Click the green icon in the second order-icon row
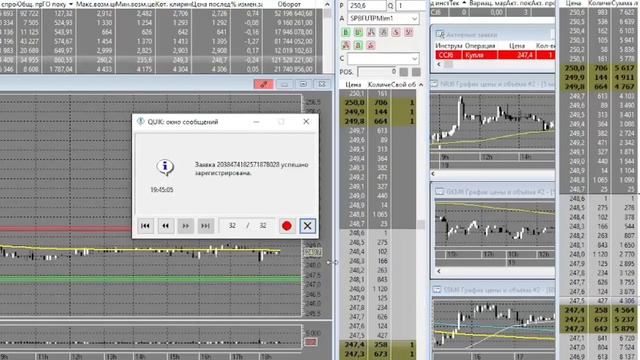The width and height of the screenshot is (640, 360). tap(358, 45)
